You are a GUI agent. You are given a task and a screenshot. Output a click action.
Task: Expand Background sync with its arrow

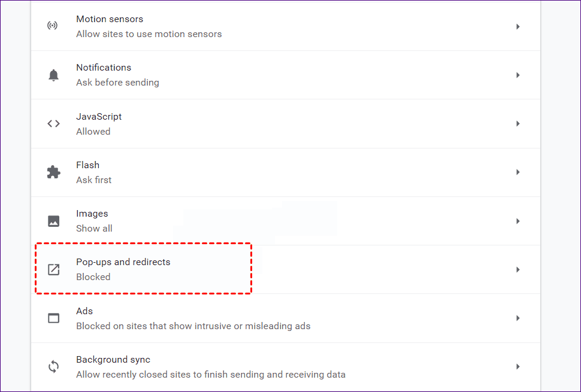point(518,367)
